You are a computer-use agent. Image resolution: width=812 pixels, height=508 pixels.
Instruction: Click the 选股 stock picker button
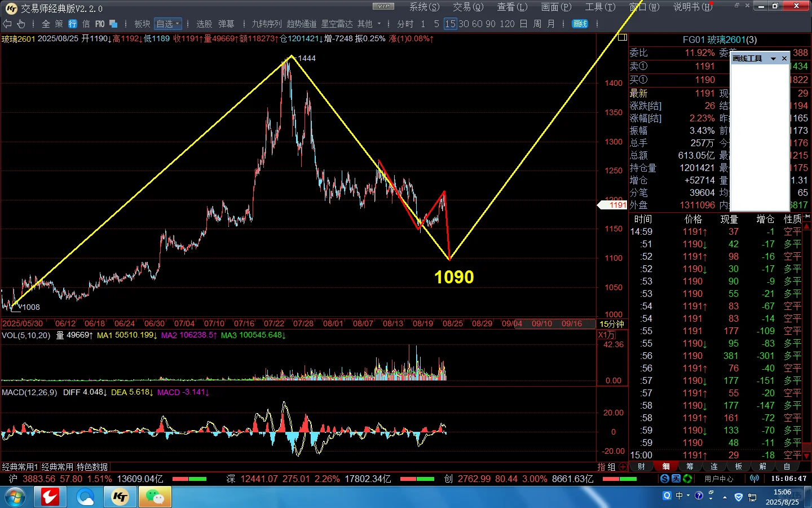click(x=204, y=24)
